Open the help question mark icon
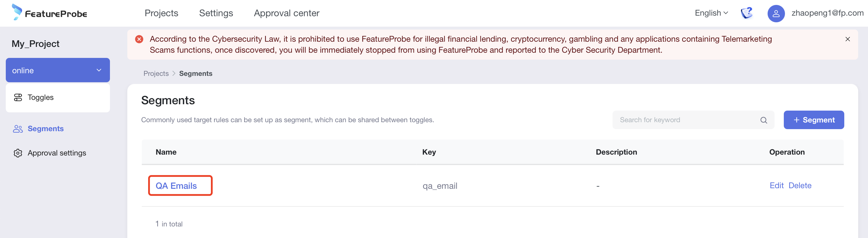Image resolution: width=868 pixels, height=238 pixels. coord(746,13)
